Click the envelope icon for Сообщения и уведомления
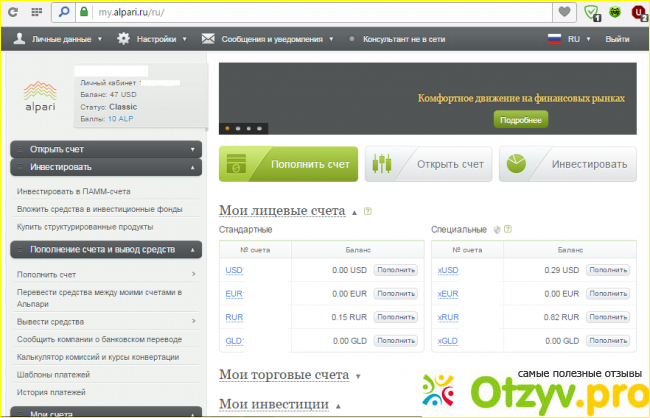650x418 pixels. pyautogui.click(x=208, y=39)
